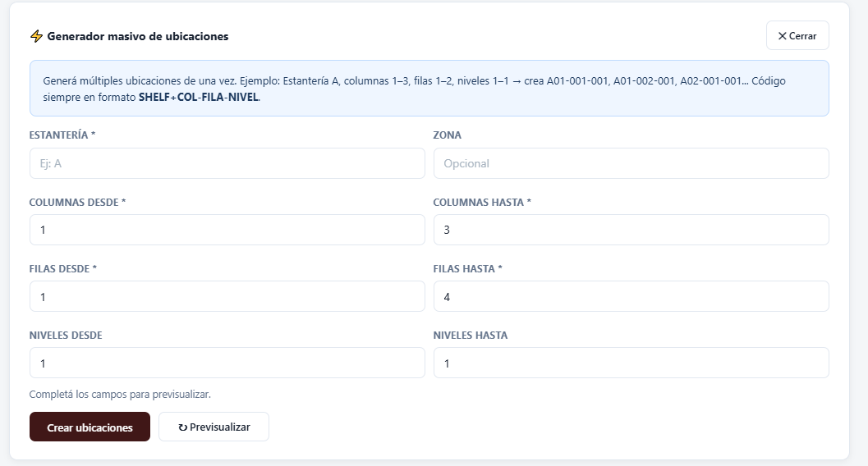Select the Filas desde field
868x466 pixels.
tap(227, 296)
